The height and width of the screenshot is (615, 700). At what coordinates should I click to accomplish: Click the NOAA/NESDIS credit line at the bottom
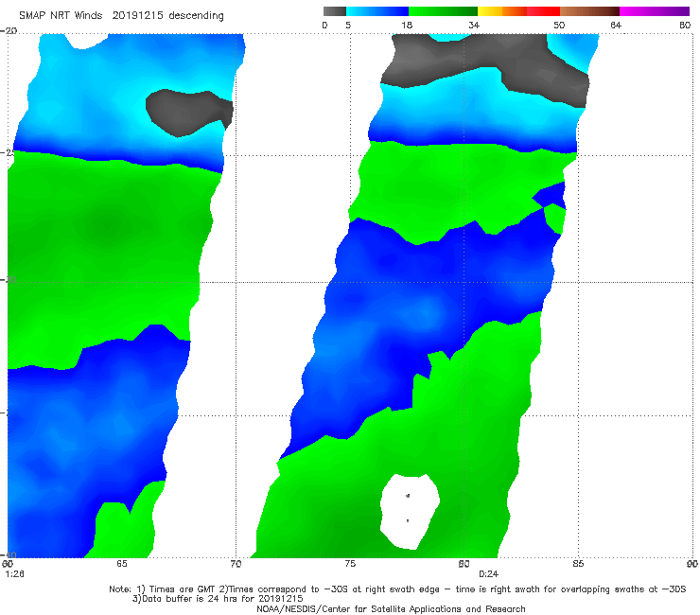pos(391,609)
